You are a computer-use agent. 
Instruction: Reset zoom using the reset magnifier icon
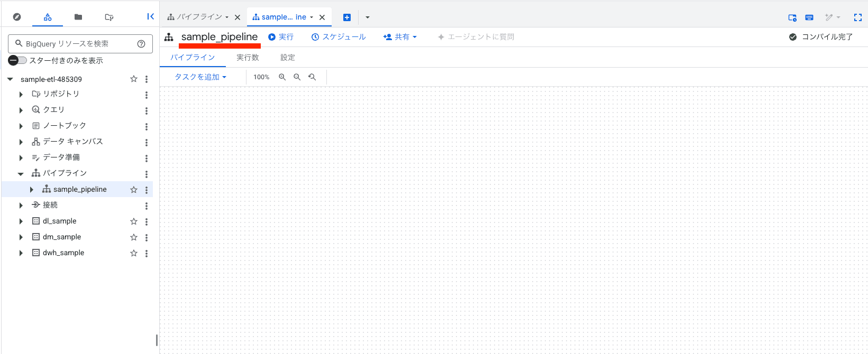pos(312,77)
